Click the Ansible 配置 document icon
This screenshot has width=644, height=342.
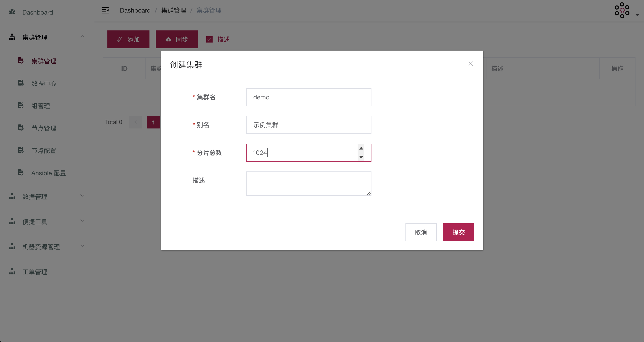click(x=21, y=173)
